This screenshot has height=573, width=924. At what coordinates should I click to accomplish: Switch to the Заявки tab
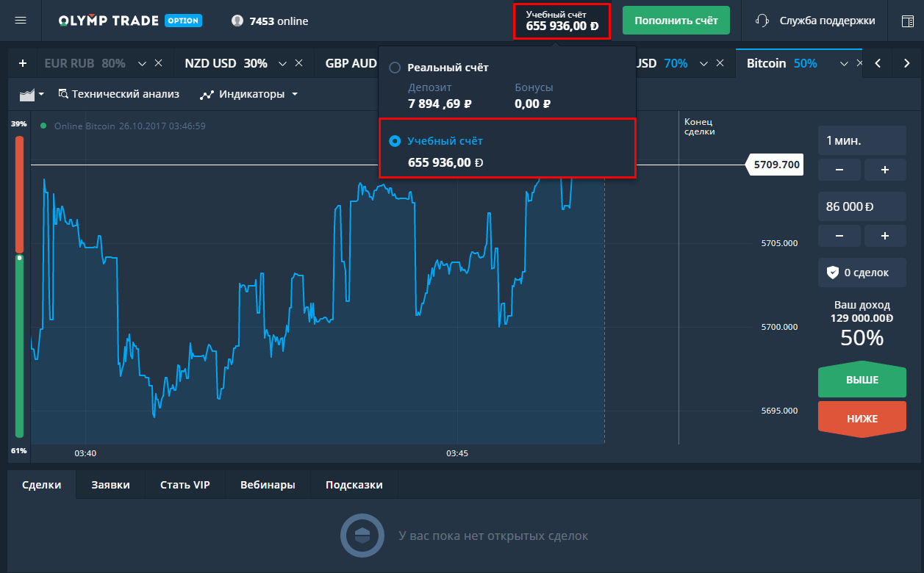[x=110, y=485]
